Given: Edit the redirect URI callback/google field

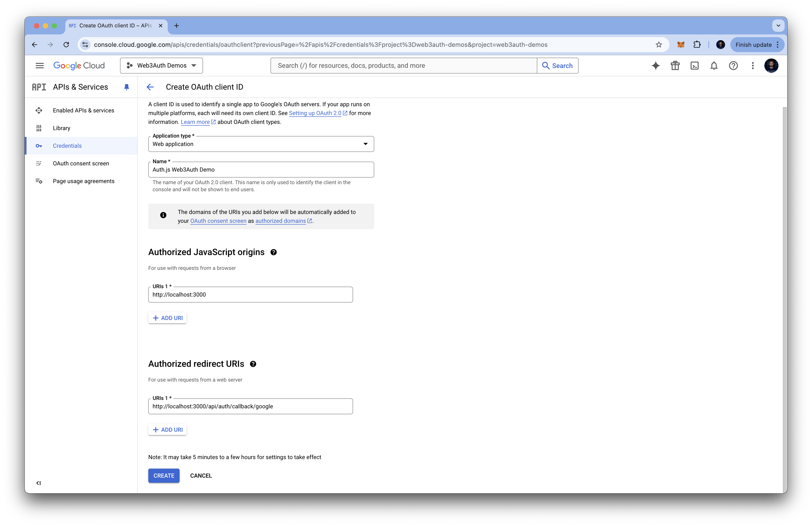Looking at the screenshot, I should tap(250, 406).
